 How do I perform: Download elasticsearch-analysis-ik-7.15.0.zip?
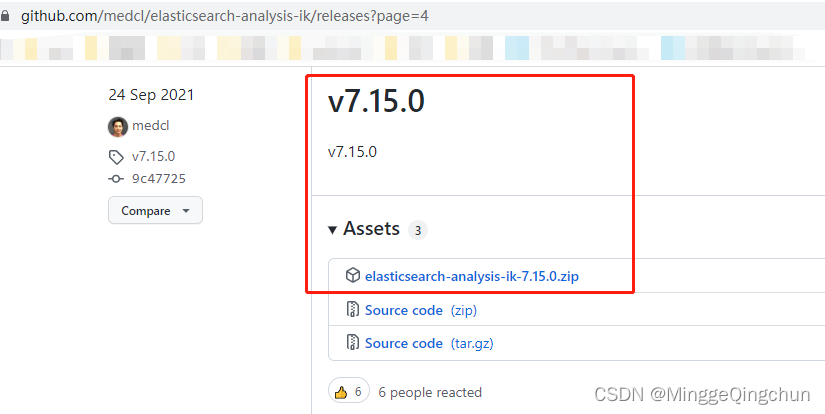pyautogui.click(x=471, y=276)
